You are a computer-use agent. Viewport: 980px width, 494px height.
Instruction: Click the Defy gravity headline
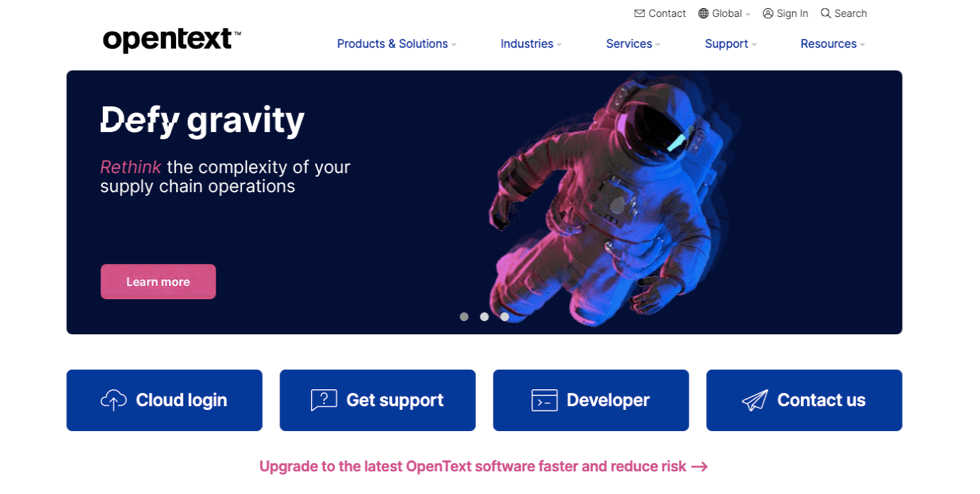point(202,121)
